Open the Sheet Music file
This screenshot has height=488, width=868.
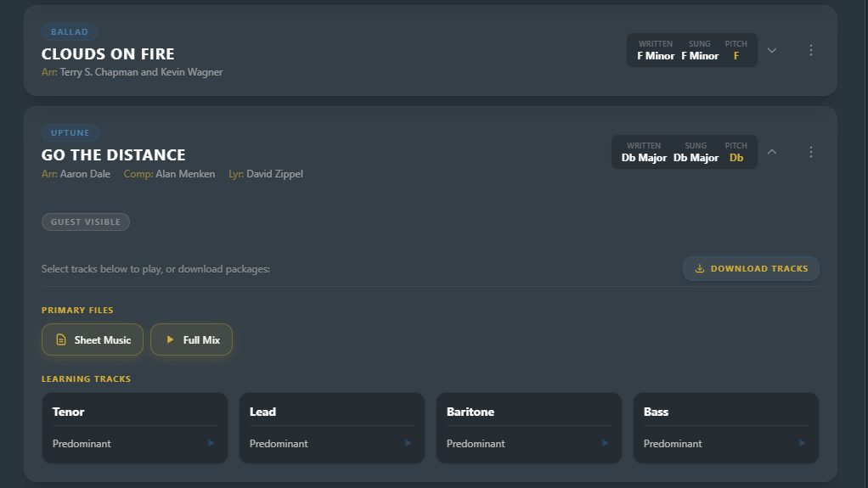(x=93, y=339)
